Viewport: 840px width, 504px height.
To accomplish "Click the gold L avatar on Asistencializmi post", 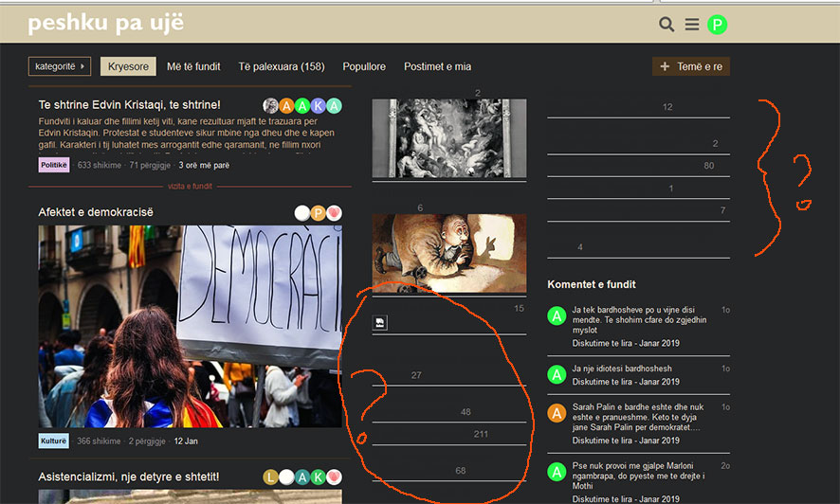I will (271, 477).
